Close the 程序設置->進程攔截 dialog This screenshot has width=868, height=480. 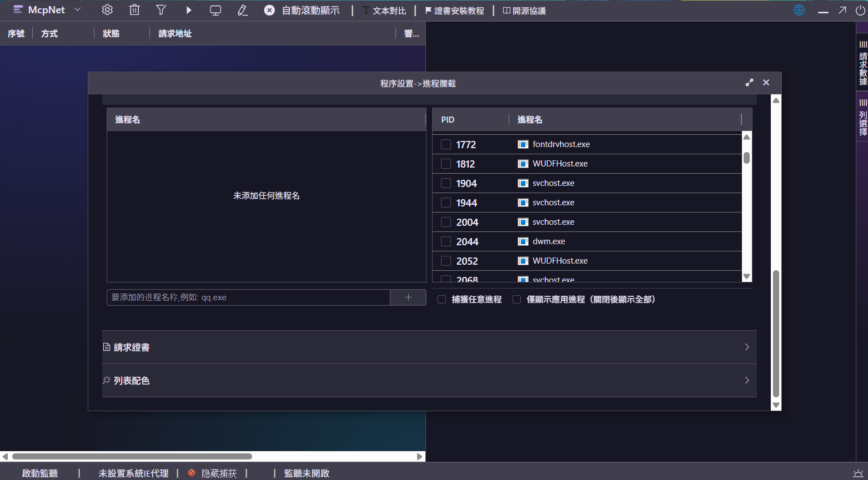[766, 83]
